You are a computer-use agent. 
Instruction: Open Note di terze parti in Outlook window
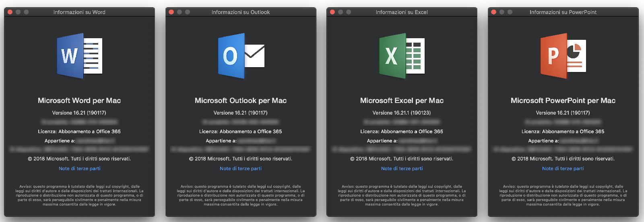coord(241,169)
